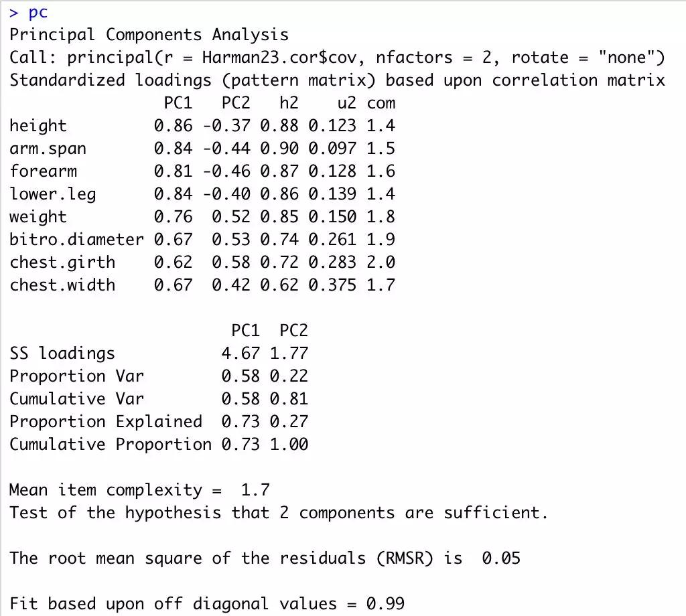Click the 'chest.width' row label

pos(62,285)
